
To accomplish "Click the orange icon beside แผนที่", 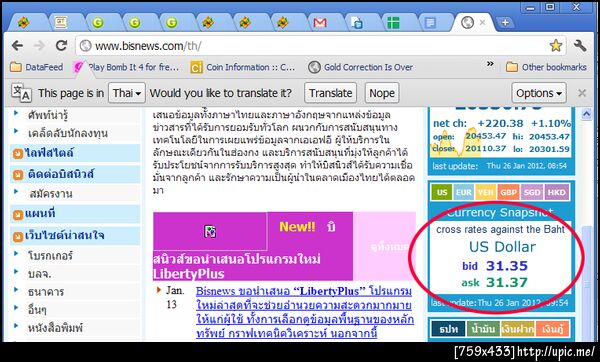I will tap(18, 215).
